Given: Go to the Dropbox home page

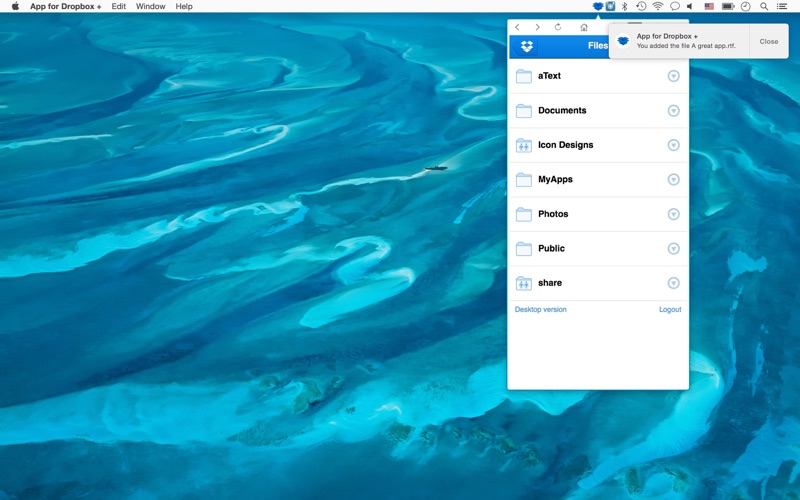Looking at the screenshot, I should point(584,28).
